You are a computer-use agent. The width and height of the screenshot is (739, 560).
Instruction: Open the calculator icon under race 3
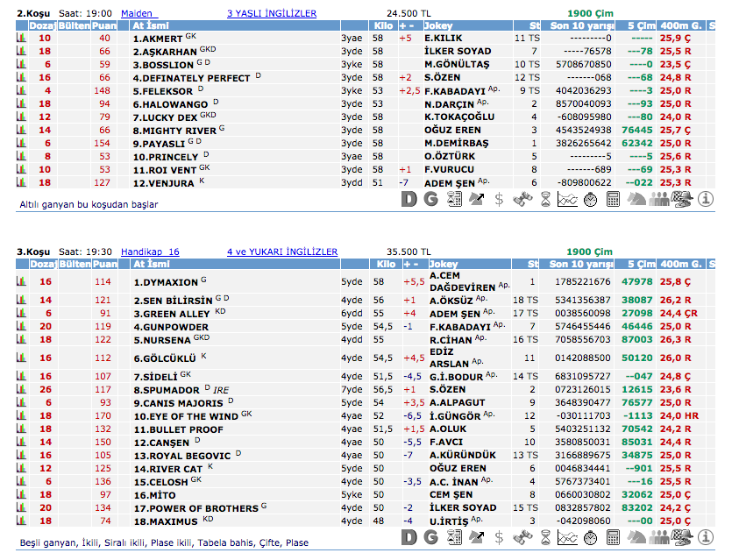coord(614,536)
